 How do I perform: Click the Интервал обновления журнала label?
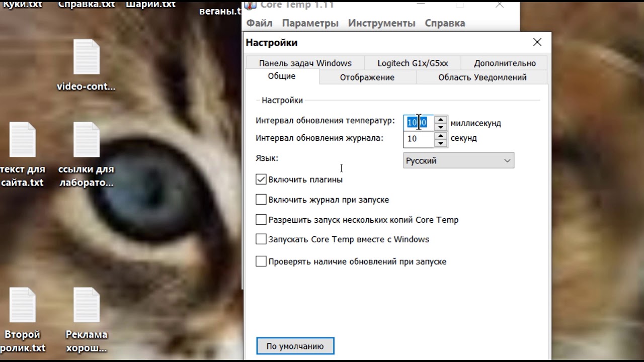[x=319, y=138]
